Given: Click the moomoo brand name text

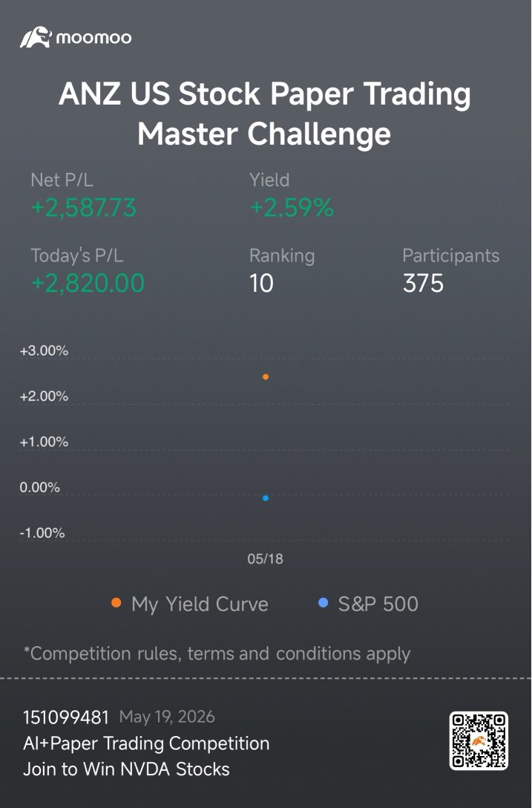Looking at the screenshot, I should [93, 38].
